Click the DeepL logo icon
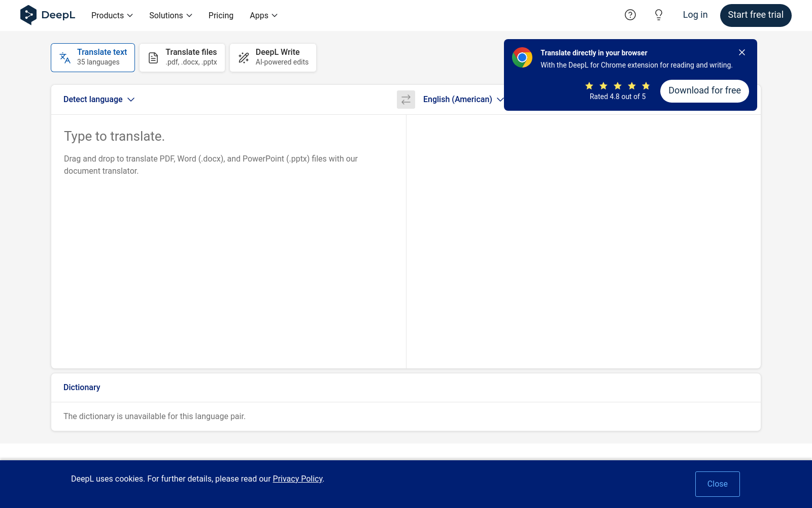The image size is (812, 508). click(28, 15)
